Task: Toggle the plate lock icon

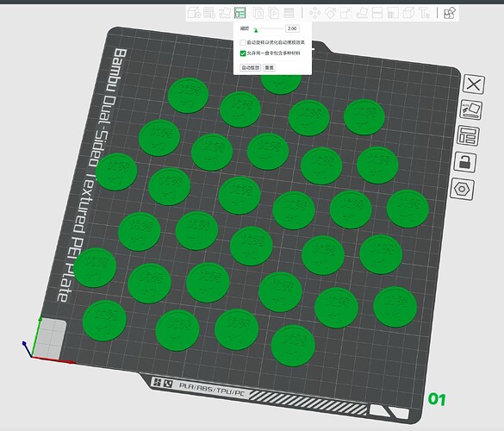Action: [x=464, y=162]
